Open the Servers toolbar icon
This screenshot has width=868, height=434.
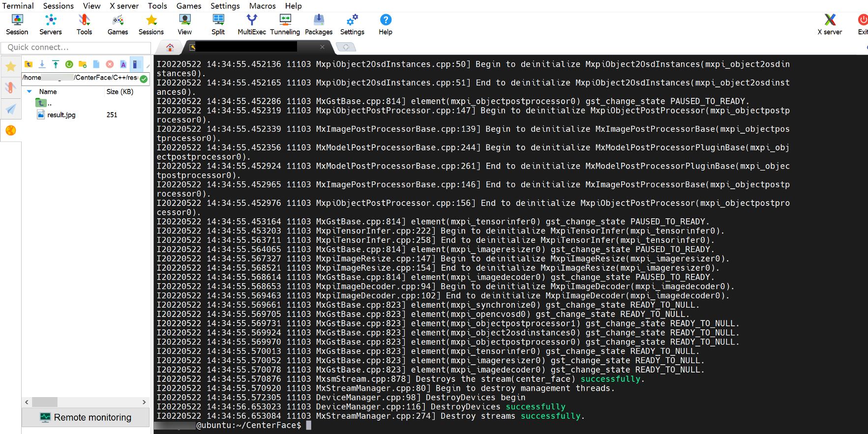pos(51,25)
